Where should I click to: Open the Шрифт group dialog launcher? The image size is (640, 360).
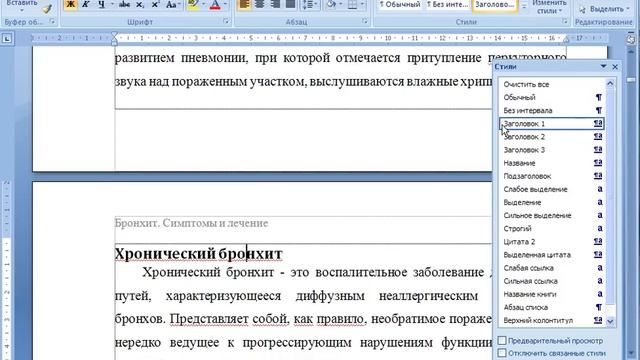(226, 22)
